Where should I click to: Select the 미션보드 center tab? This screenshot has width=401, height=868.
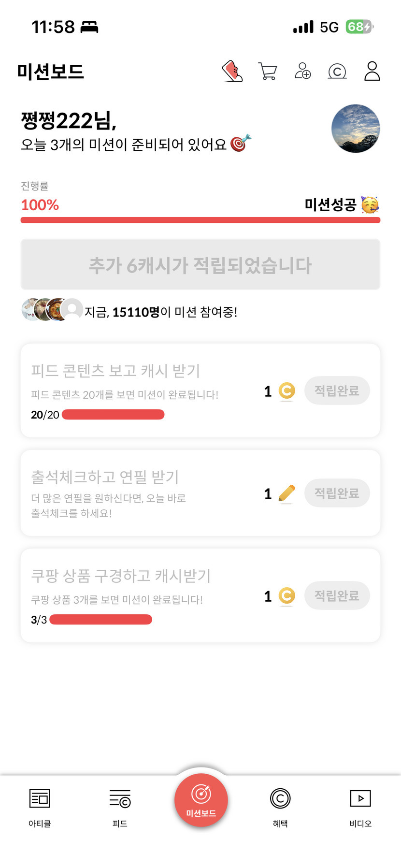pos(201,800)
